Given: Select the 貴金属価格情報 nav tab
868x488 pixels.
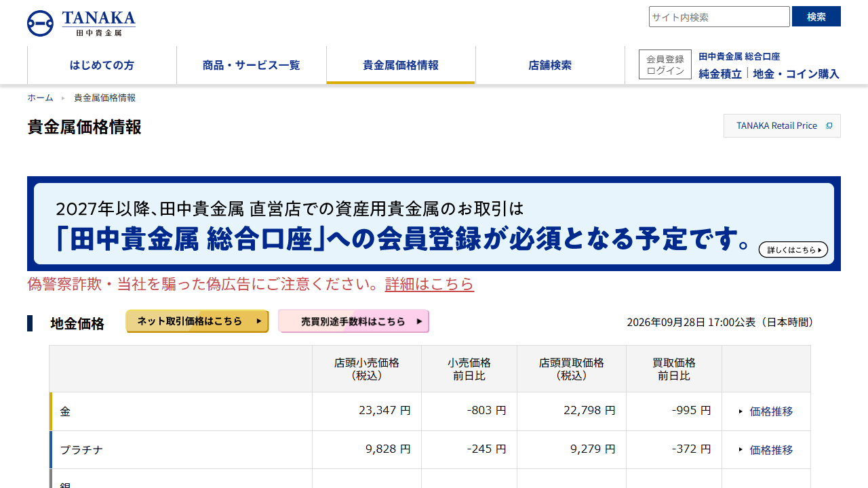Looking at the screenshot, I should coord(401,65).
